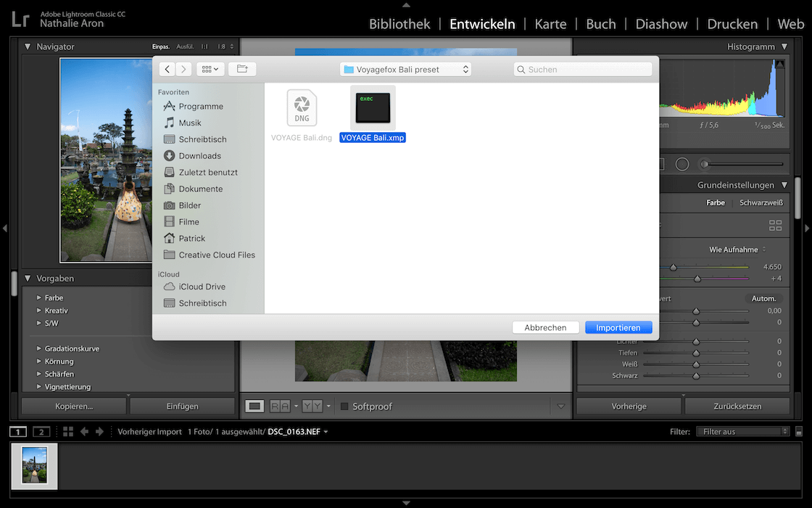Image resolution: width=812 pixels, height=508 pixels.
Task: Click the Einfügen button
Action: click(182, 406)
